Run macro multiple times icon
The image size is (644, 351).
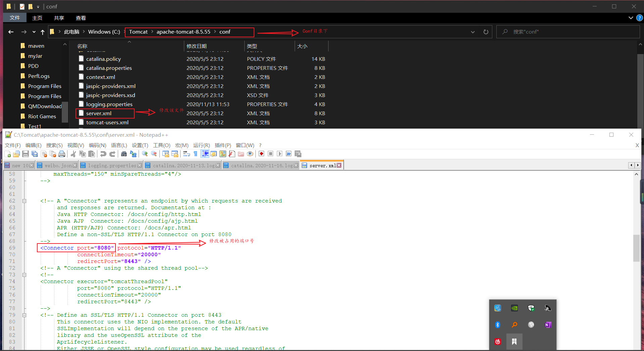(289, 154)
